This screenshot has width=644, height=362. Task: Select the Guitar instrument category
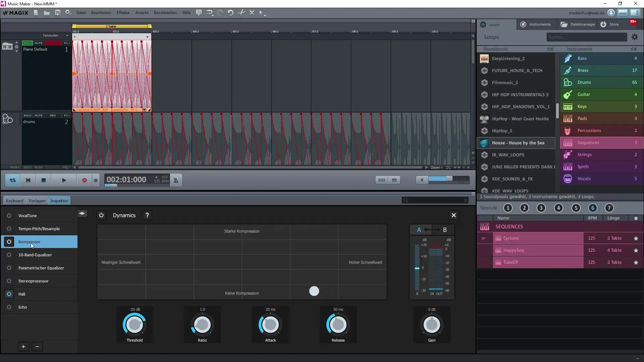tap(602, 95)
